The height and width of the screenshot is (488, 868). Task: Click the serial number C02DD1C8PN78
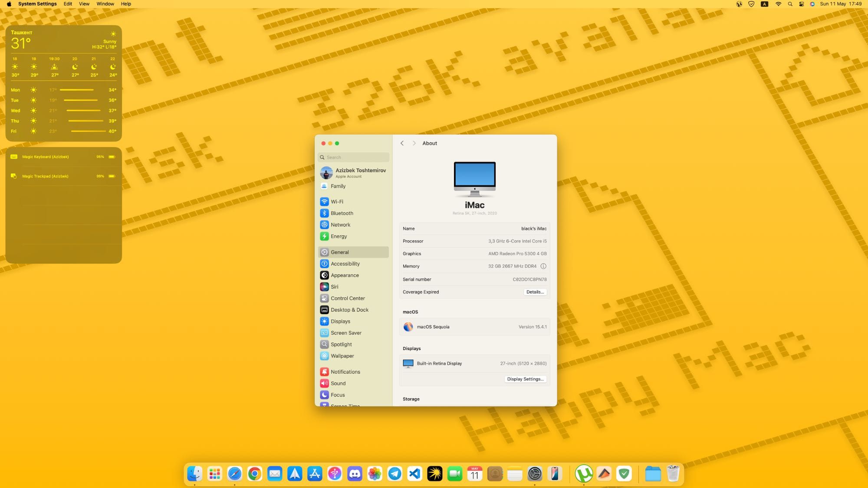coord(529,279)
